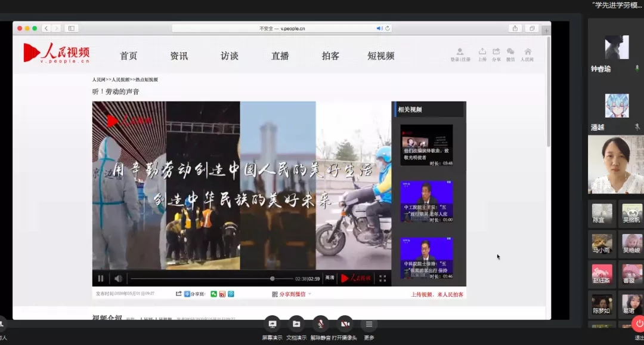
Task: Click the 屏幕演示 screen share icon
Action: click(273, 324)
